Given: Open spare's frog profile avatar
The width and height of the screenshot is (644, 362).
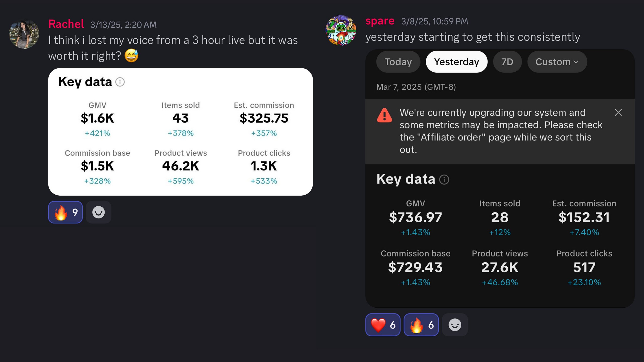Looking at the screenshot, I should (341, 30).
